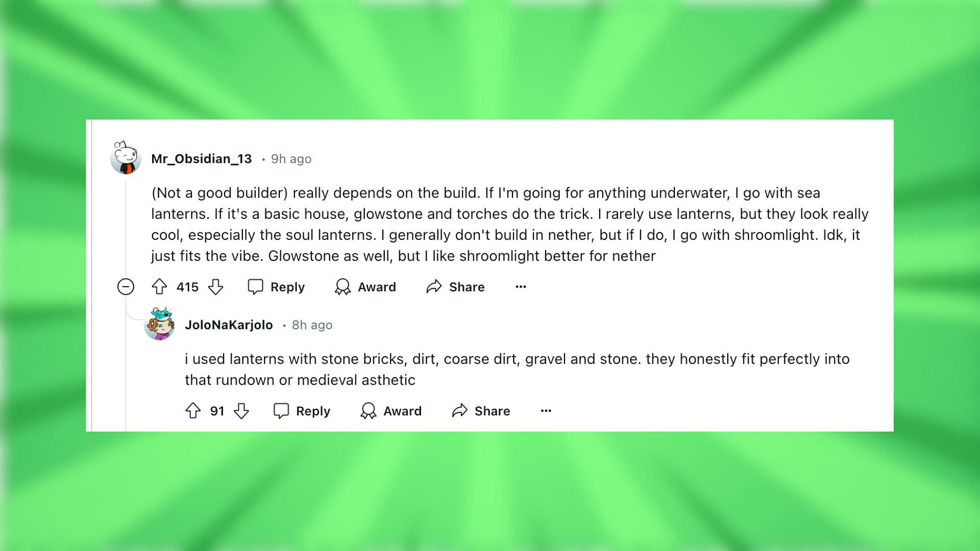This screenshot has height=551, width=980.
Task: Upvote Mr_Obsidian_13's comment
Action: point(159,287)
